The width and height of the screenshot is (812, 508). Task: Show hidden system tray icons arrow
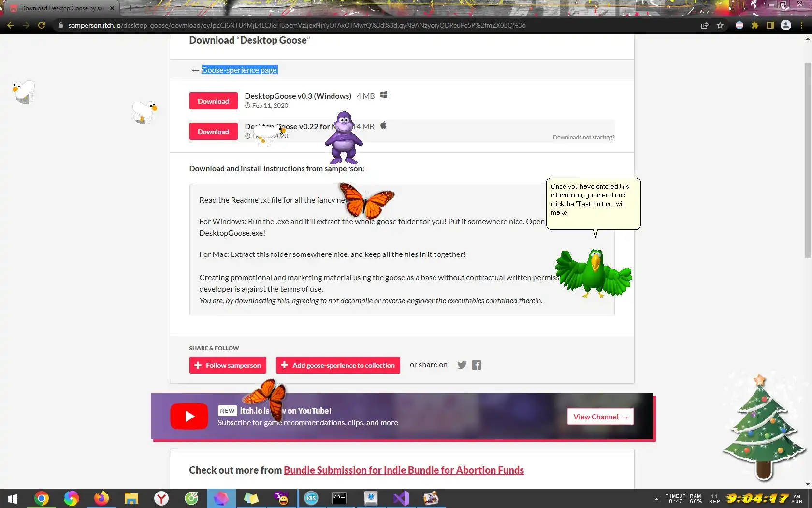(x=656, y=498)
